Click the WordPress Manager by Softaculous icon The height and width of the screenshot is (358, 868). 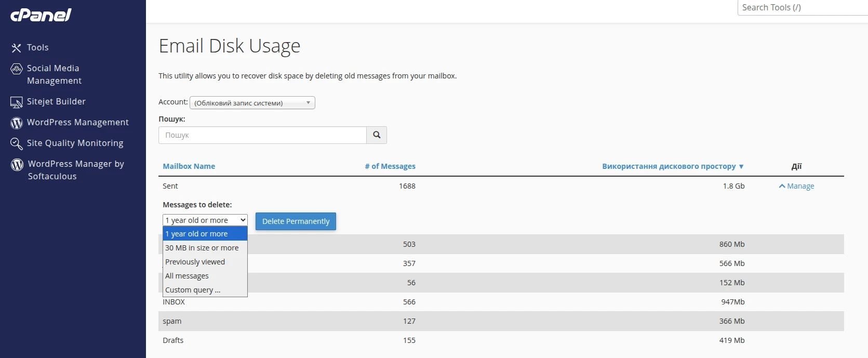tap(17, 165)
